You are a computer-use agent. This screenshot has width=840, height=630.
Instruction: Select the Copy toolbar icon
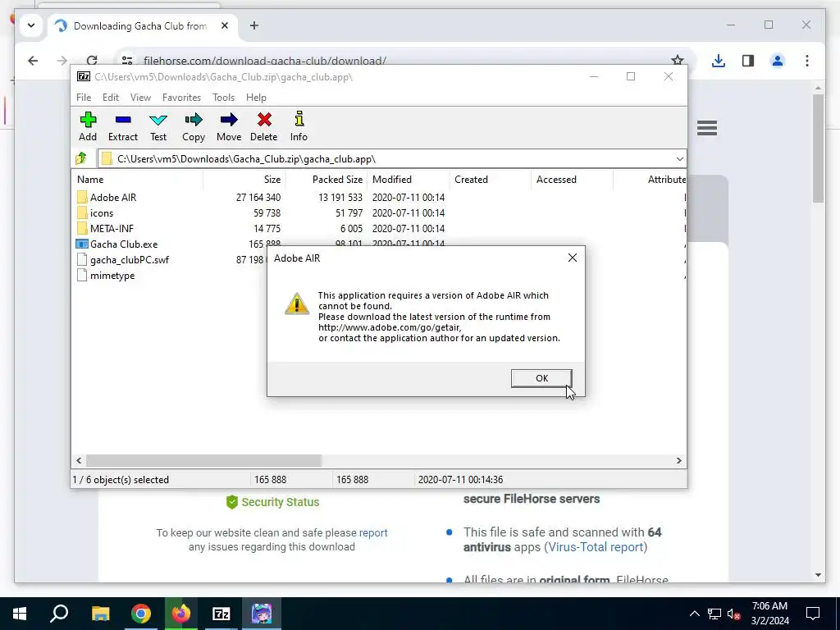[x=194, y=126]
